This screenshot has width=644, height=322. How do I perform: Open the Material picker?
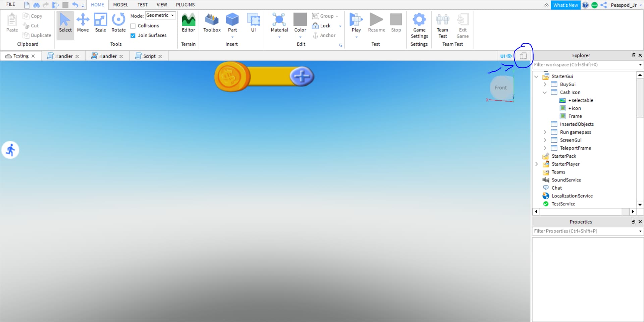coord(279,23)
